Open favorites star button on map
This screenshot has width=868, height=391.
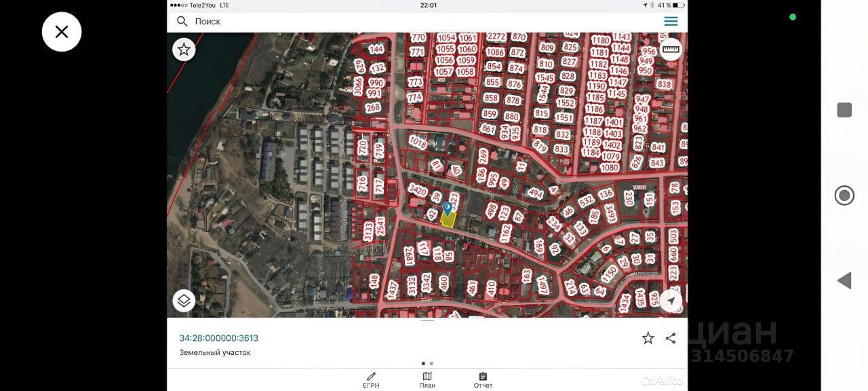(x=184, y=50)
